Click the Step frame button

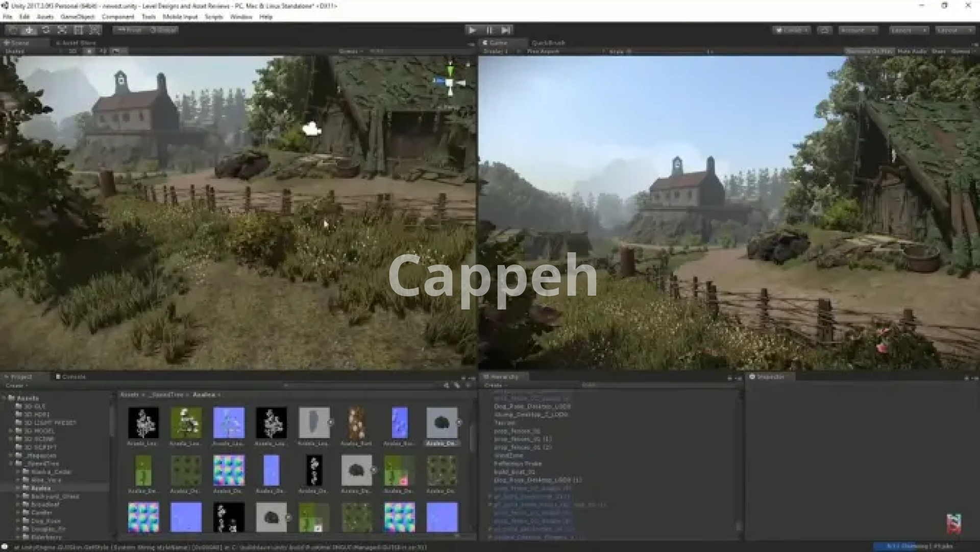point(506,30)
